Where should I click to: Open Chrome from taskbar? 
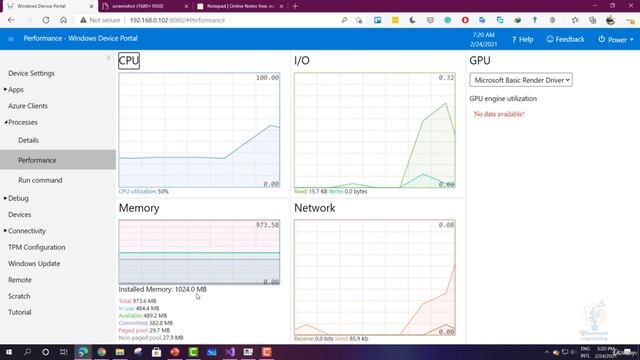101,352
